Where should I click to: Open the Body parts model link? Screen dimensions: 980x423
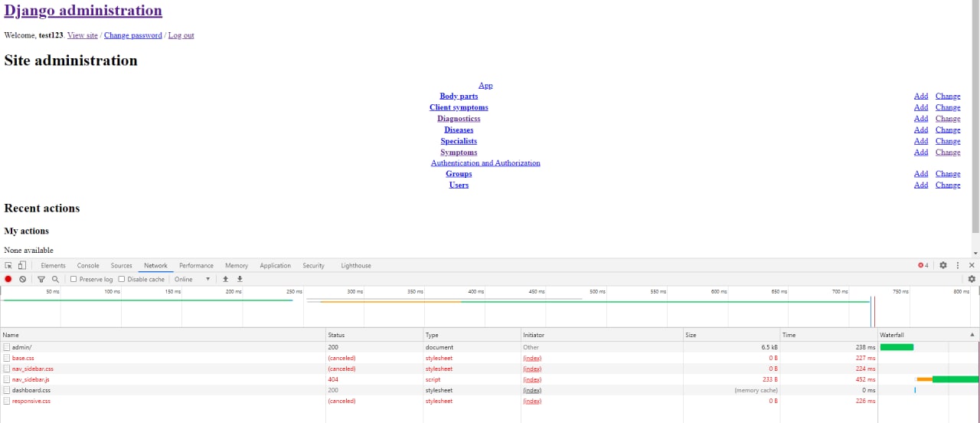[x=459, y=96]
